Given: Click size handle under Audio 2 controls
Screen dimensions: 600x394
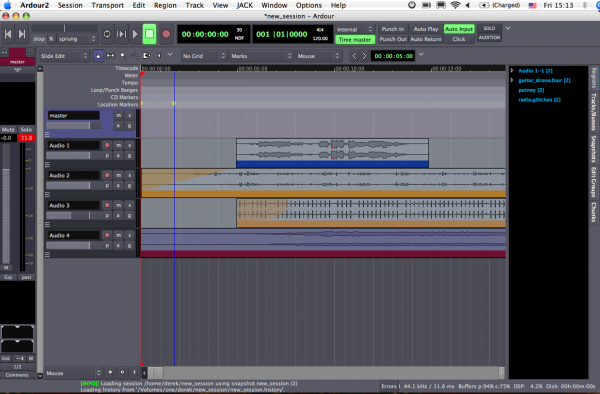Looking at the screenshot, I should tap(47, 194).
